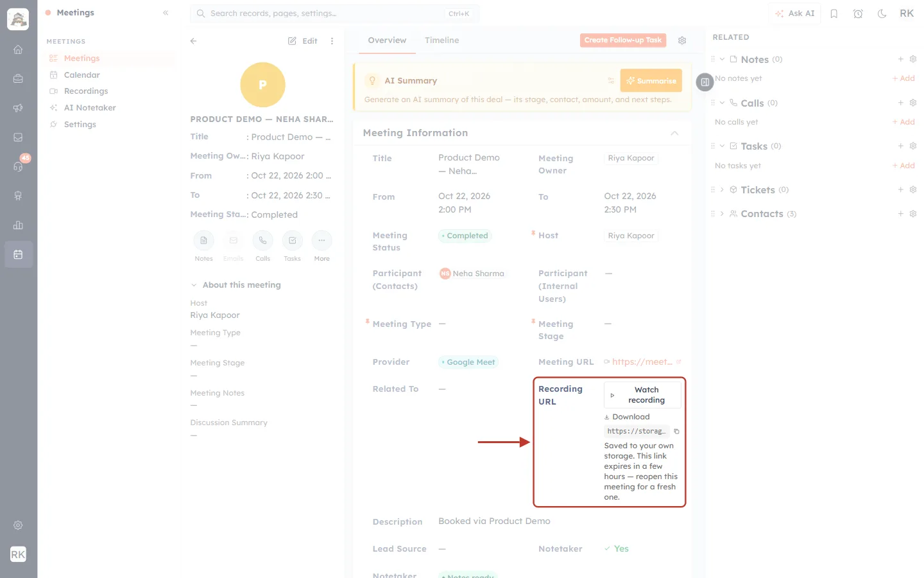Viewport: 924px width, 578px height.
Task: Open the three-dot menu next to Edit
Action: point(332,40)
